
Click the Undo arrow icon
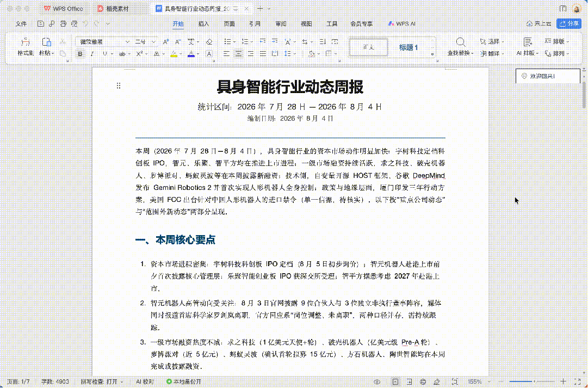point(85,23)
